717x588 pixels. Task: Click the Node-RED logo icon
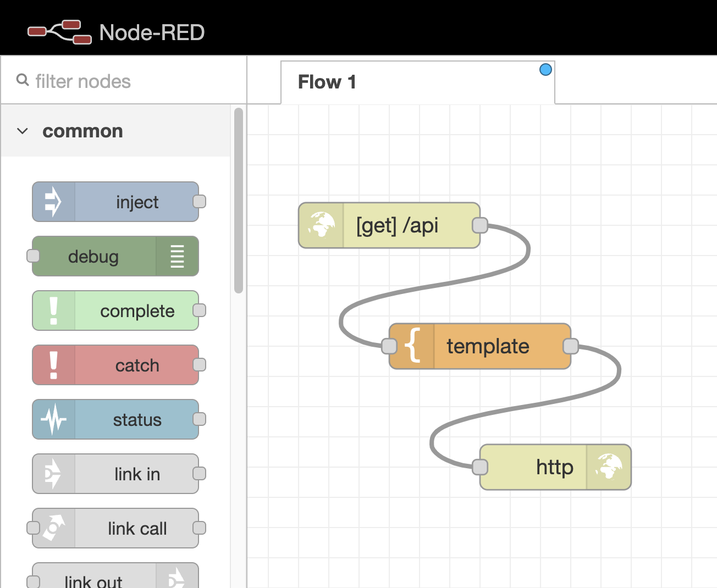tap(59, 32)
